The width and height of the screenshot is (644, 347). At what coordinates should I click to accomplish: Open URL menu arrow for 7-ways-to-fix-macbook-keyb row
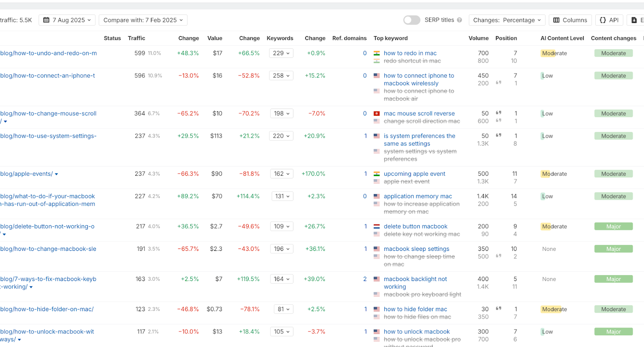point(31,287)
